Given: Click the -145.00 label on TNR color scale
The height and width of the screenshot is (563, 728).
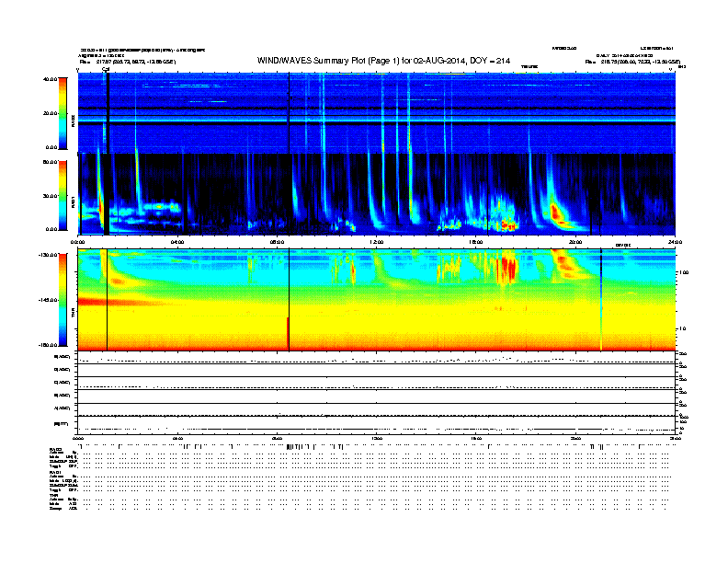Looking at the screenshot, I should click(49, 300).
